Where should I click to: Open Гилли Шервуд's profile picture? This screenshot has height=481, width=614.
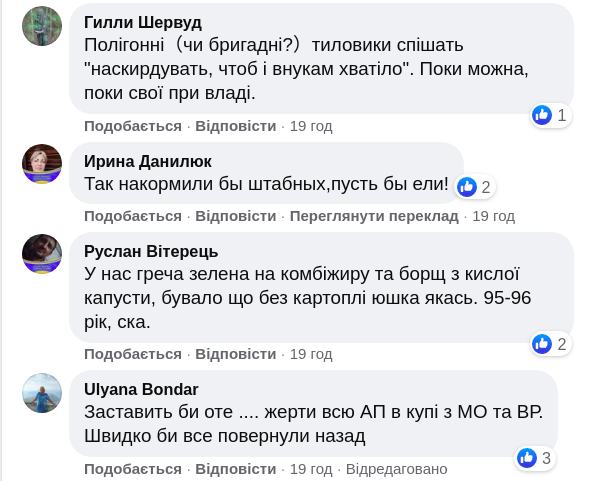[x=42, y=24]
